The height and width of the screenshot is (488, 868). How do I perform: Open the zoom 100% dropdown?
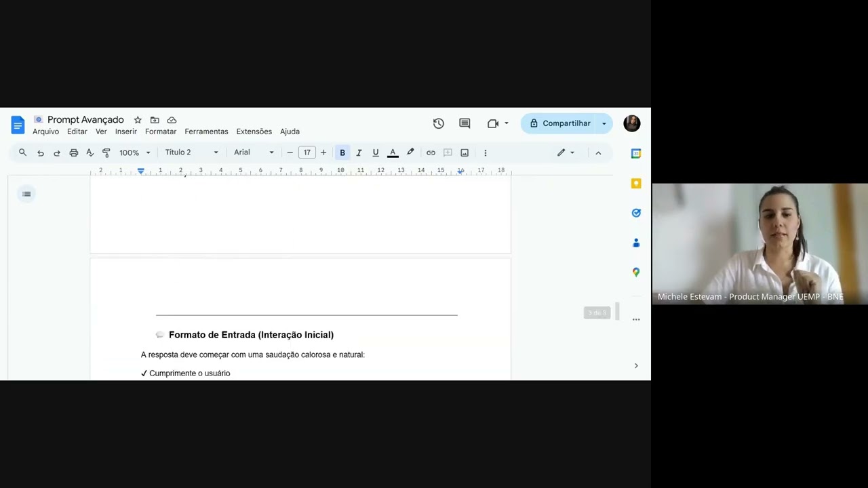135,152
